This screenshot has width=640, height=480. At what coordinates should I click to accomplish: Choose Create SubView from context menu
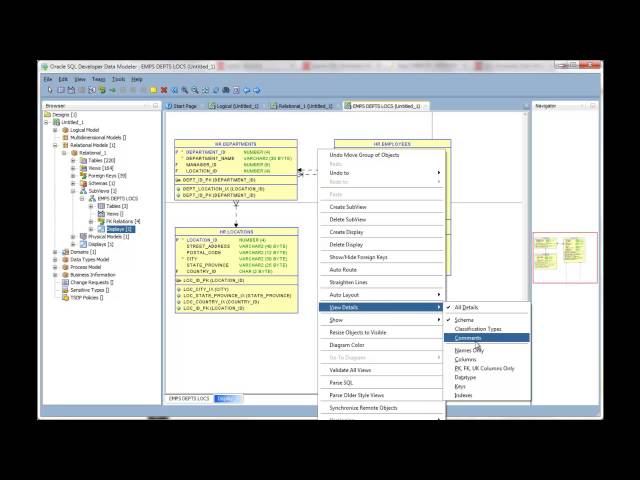point(382,207)
